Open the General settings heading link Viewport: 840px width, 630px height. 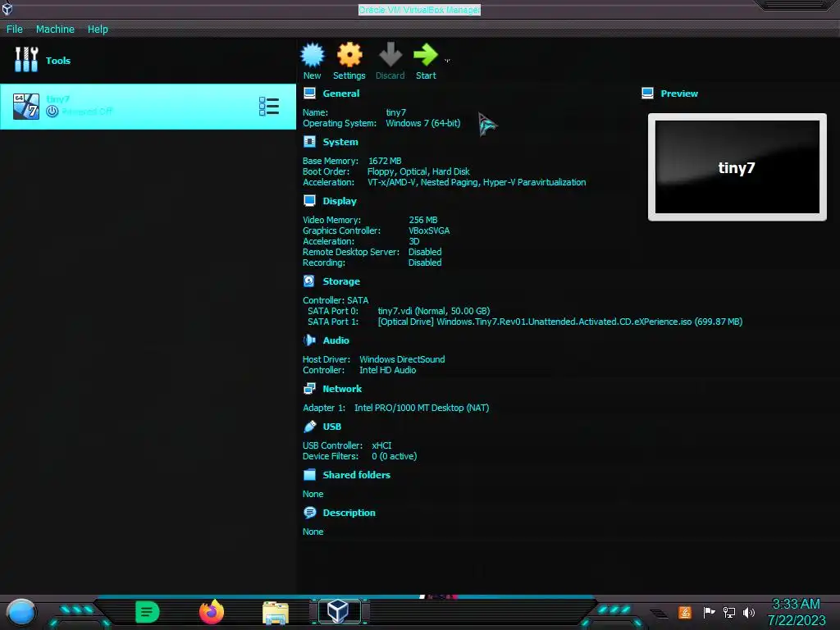coord(340,94)
